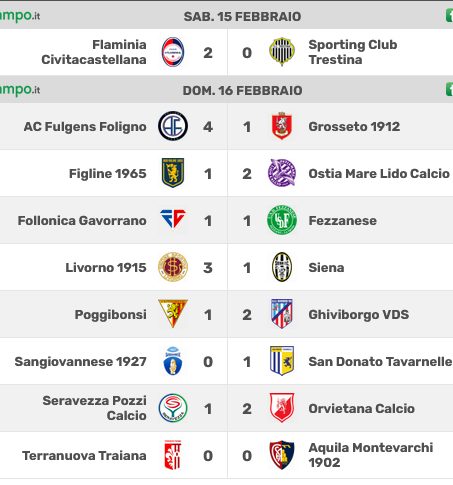The height and width of the screenshot is (485, 453).
Task: Click the Sporting Club Trestina striped crest
Action: click(x=282, y=52)
